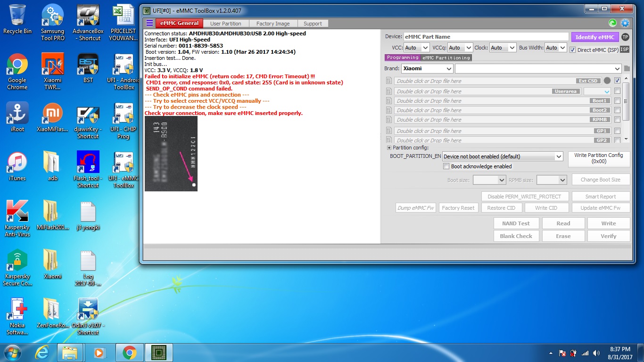Open the Samsung Tool PRO desktop shortcut
This screenshot has width=644, height=362.
pyautogui.click(x=53, y=23)
